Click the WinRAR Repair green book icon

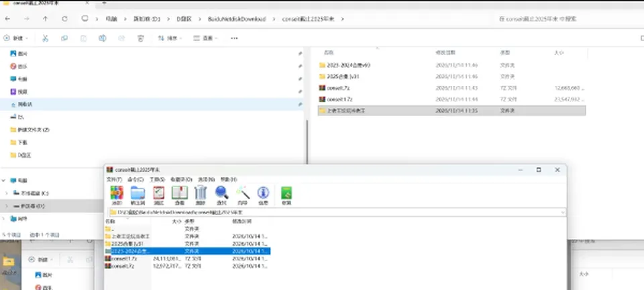tap(286, 193)
